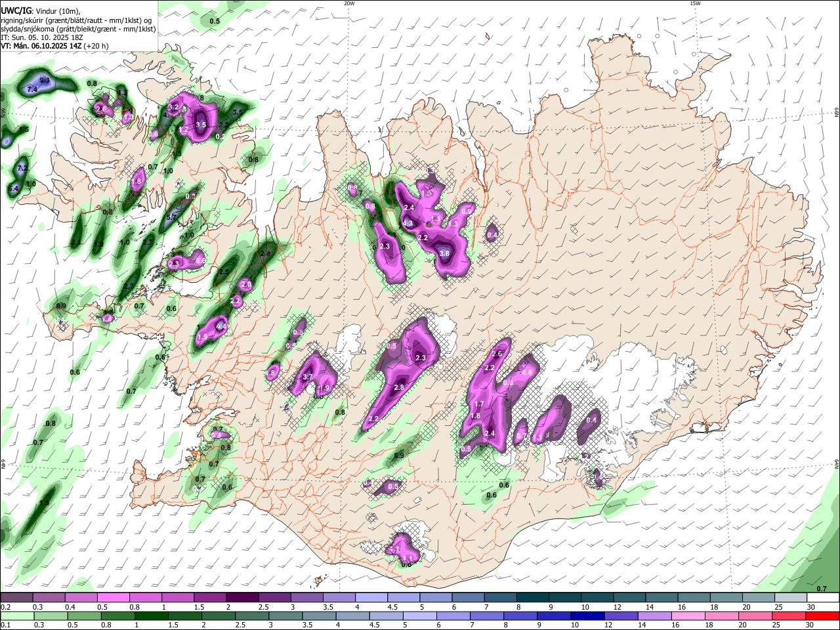Select the rigning/skúrir legend description line
The width and height of the screenshot is (840, 630).
77,20
